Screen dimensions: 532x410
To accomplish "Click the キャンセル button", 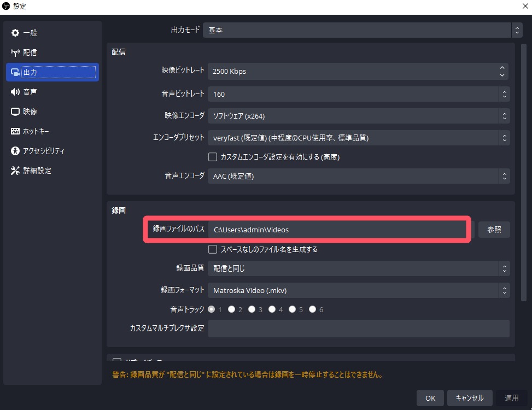I will coord(469,398).
